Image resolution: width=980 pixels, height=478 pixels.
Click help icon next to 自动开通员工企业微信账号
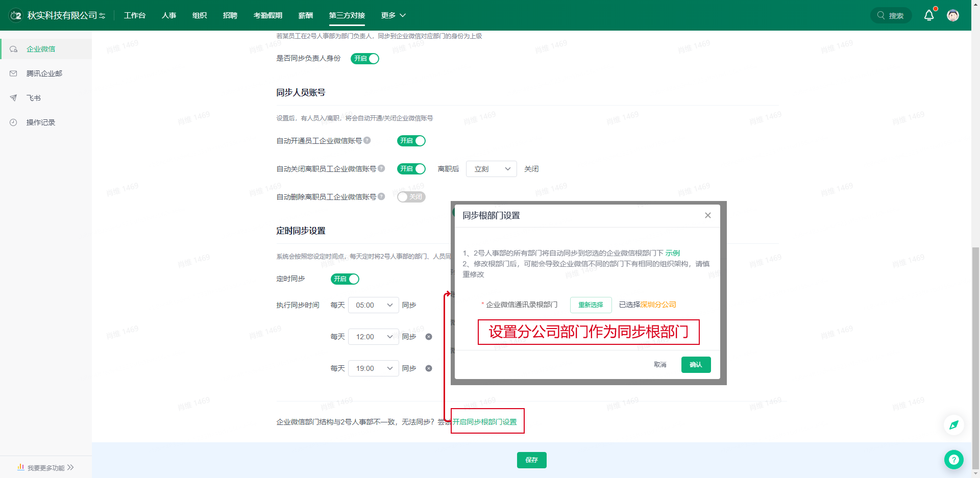coord(367,140)
